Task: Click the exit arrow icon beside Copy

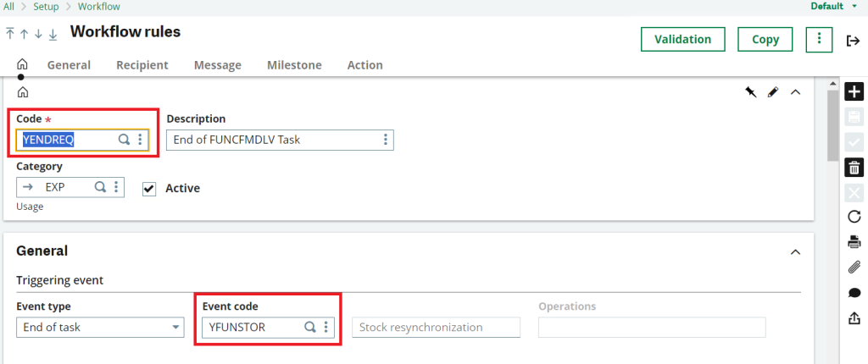Action: point(853,41)
